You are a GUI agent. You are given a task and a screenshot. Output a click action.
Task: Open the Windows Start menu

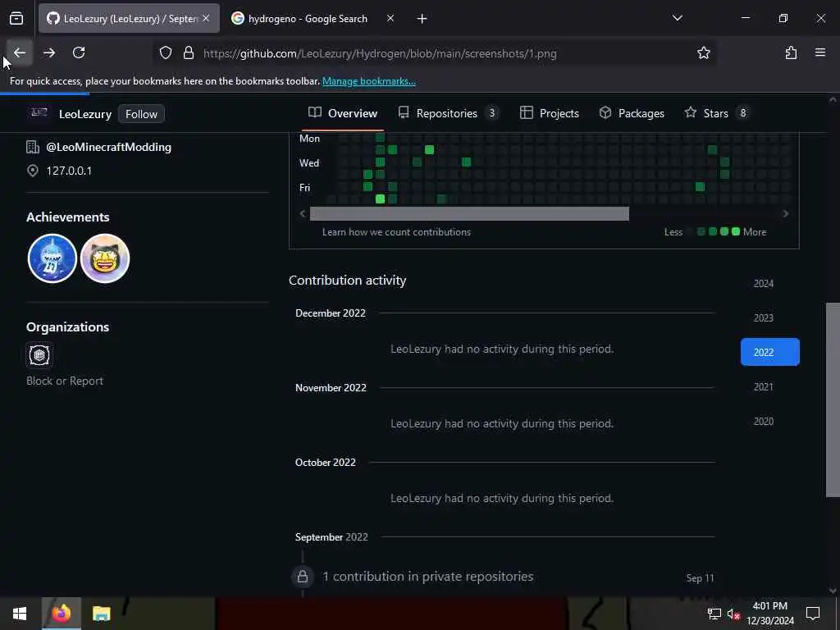pos(20,614)
